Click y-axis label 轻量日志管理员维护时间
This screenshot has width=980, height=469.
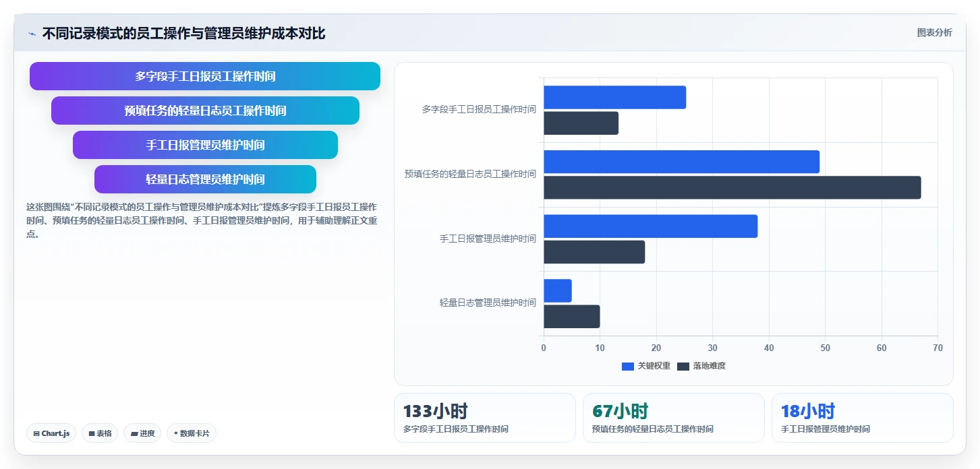(488, 303)
